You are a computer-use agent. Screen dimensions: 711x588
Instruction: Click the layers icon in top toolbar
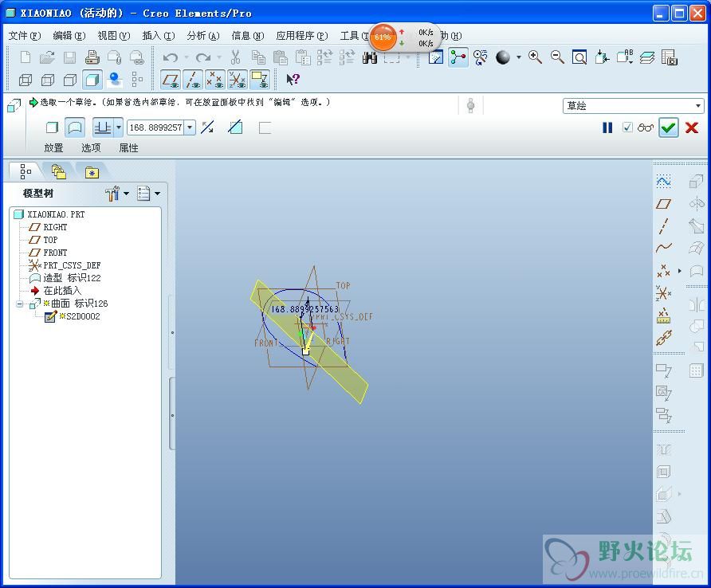pyautogui.click(x=647, y=57)
